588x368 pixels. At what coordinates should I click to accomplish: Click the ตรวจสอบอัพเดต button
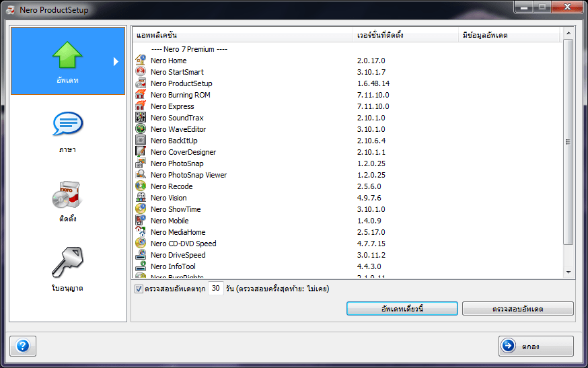(x=518, y=309)
